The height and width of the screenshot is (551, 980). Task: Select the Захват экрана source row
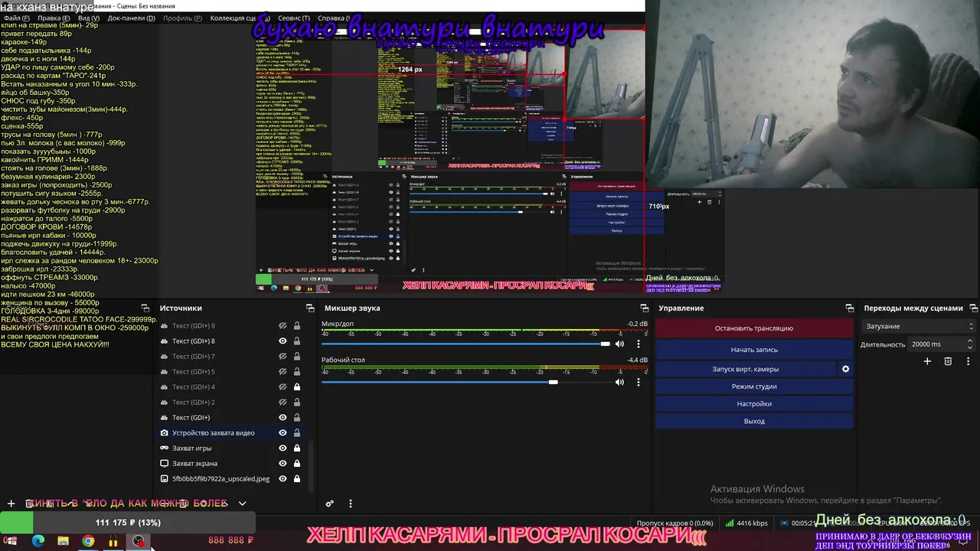point(231,464)
